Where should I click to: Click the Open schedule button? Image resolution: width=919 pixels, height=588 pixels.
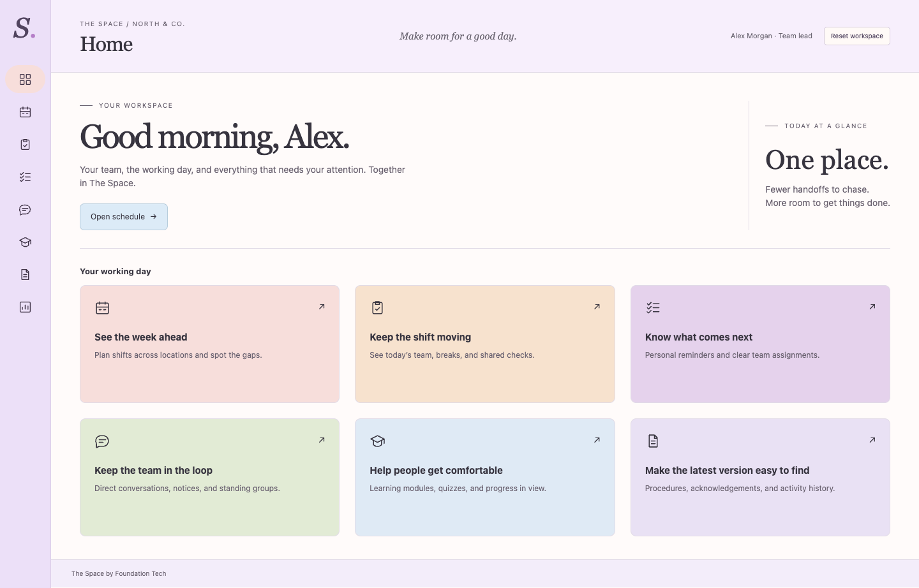(x=124, y=217)
